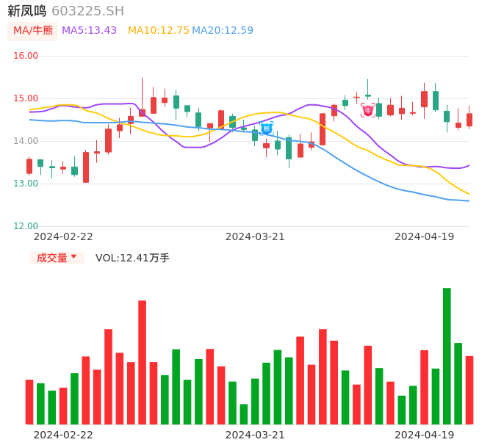
Task: Click the VOL:12.41万手 volume readout
Action: click(132, 258)
